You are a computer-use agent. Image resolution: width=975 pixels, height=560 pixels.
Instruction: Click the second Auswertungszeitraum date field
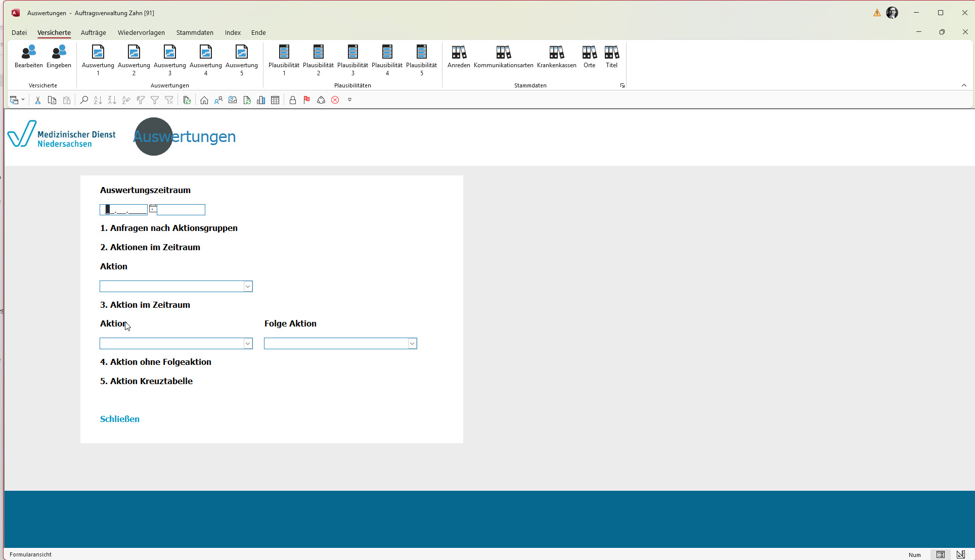pos(181,210)
